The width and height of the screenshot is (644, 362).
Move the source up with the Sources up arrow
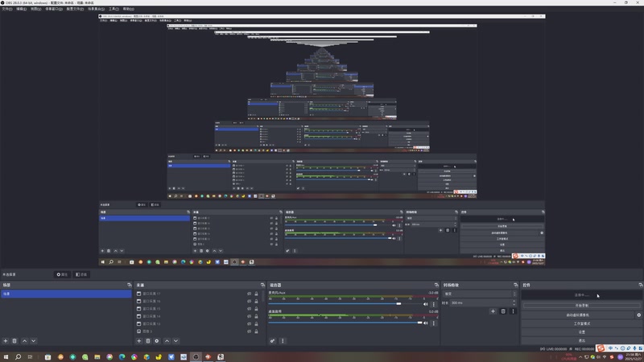167,340
